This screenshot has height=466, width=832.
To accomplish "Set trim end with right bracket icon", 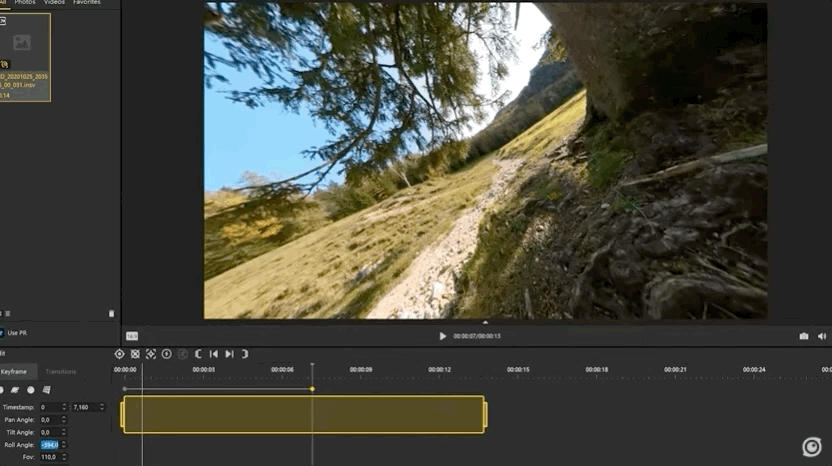I will point(244,354).
